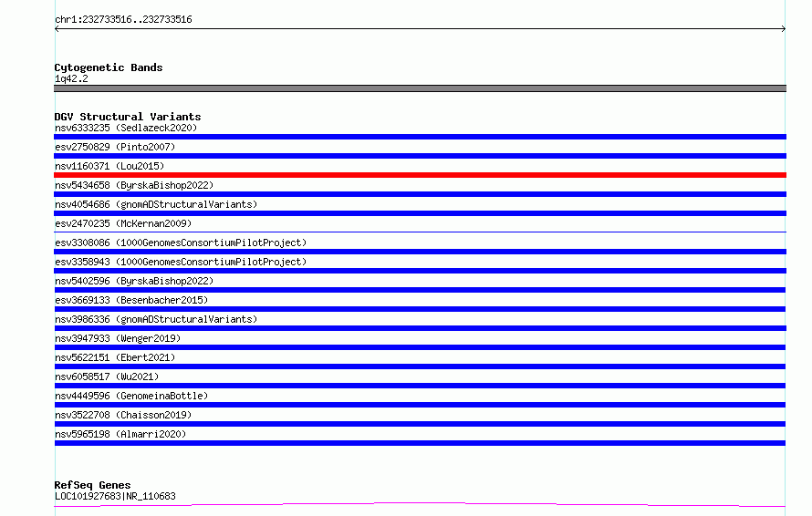Click the blue bar for nsv5622151
The width and height of the screenshot is (812, 516).
click(x=420, y=366)
